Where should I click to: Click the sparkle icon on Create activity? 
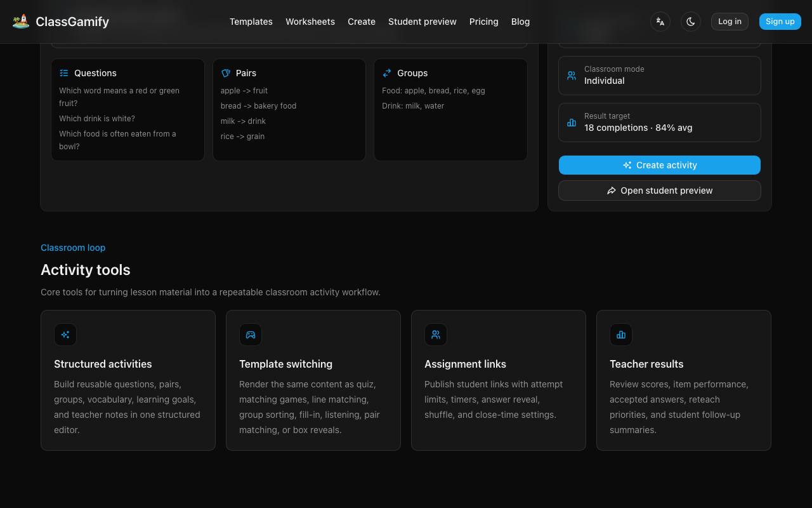pos(627,165)
